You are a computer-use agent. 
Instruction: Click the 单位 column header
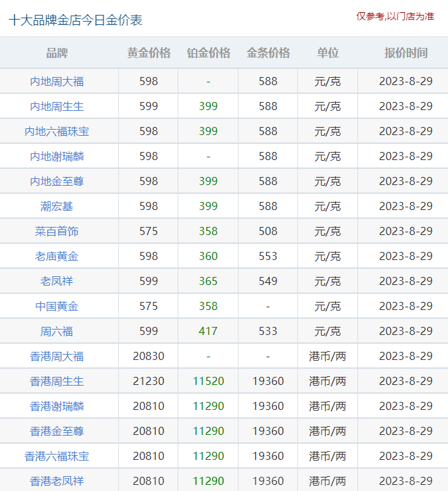(328, 53)
